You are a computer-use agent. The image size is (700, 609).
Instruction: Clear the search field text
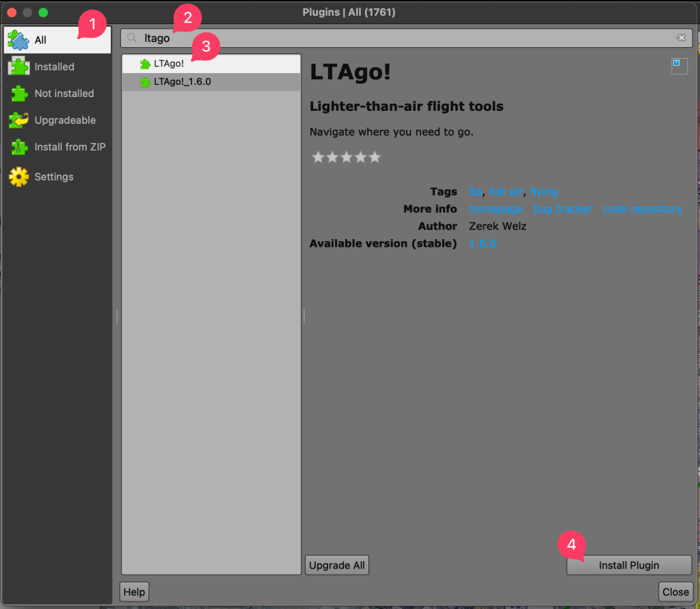click(681, 38)
